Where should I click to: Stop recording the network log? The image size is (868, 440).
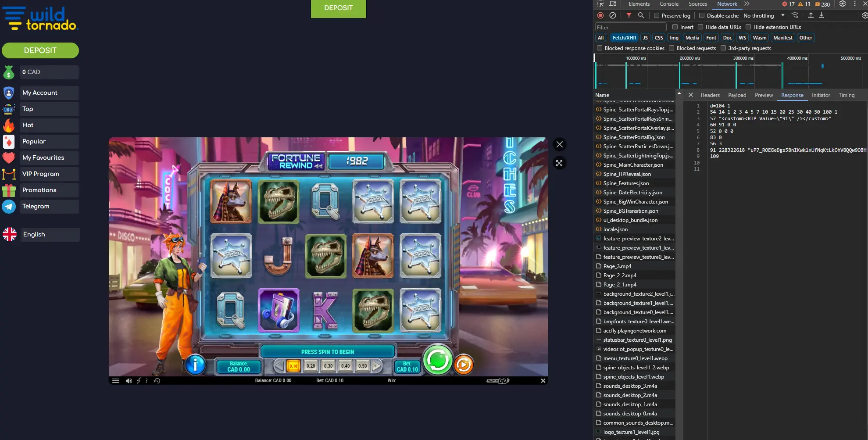(600, 15)
